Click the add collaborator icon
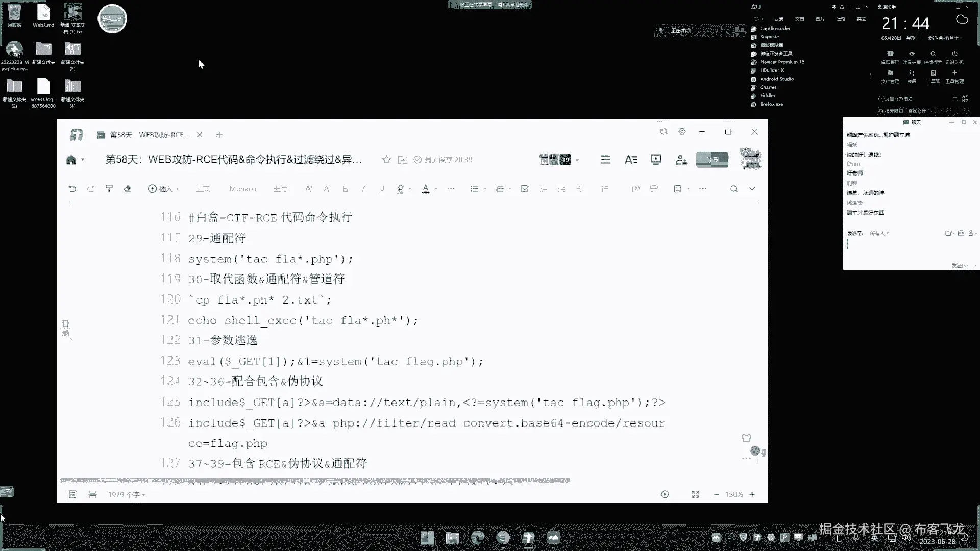This screenshot has height=551, width=980. click(x=681, y=160)
